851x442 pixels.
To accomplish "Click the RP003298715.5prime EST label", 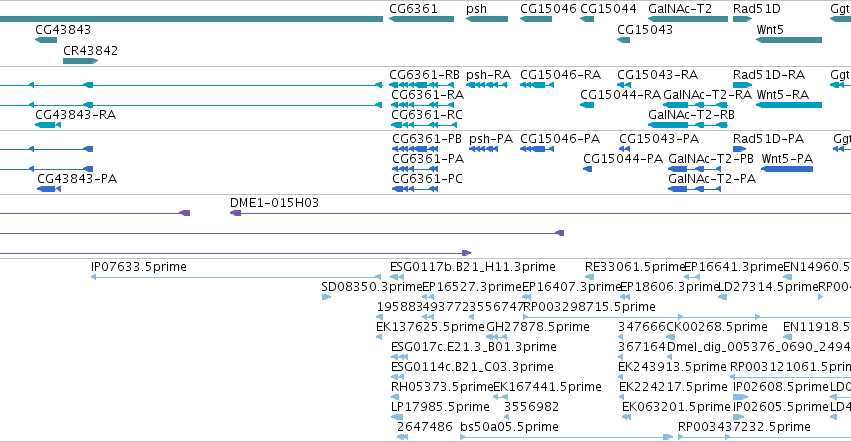I will [590, 307].
